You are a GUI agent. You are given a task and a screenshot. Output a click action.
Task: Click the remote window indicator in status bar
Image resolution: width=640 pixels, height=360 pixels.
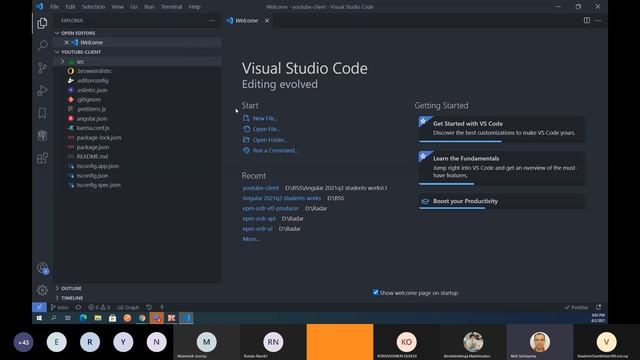(x=39, y=307)
